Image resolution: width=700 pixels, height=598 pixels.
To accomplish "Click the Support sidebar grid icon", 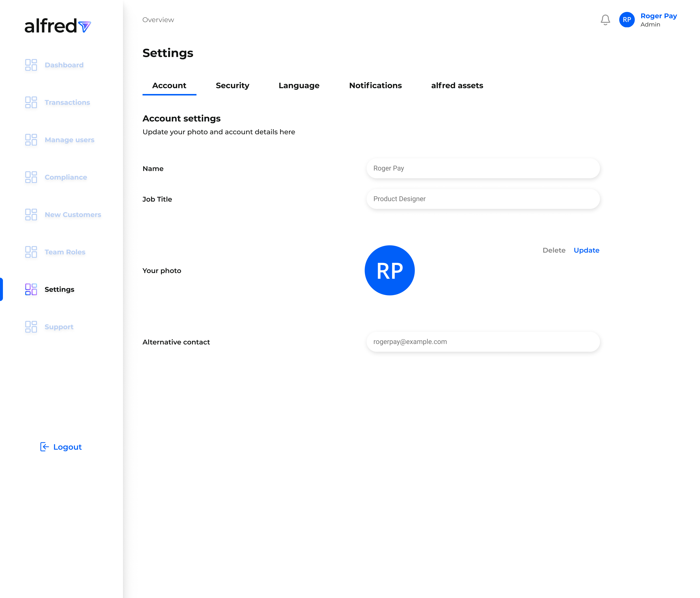I will tap(31, 326).
